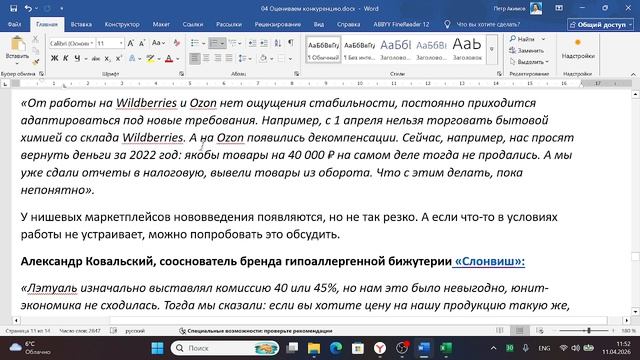Screen dimensions: 640x360
Task: Expand bullet list options arrow
Action: coord(203,43)
